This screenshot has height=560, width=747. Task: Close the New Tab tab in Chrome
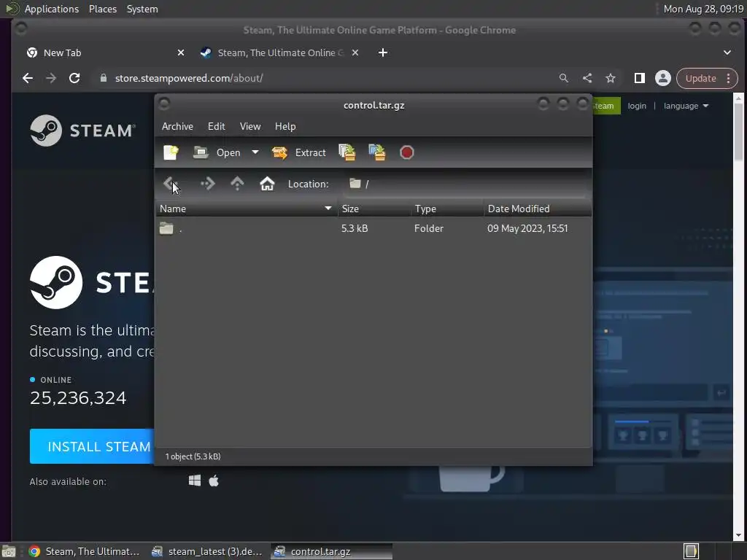181,52
